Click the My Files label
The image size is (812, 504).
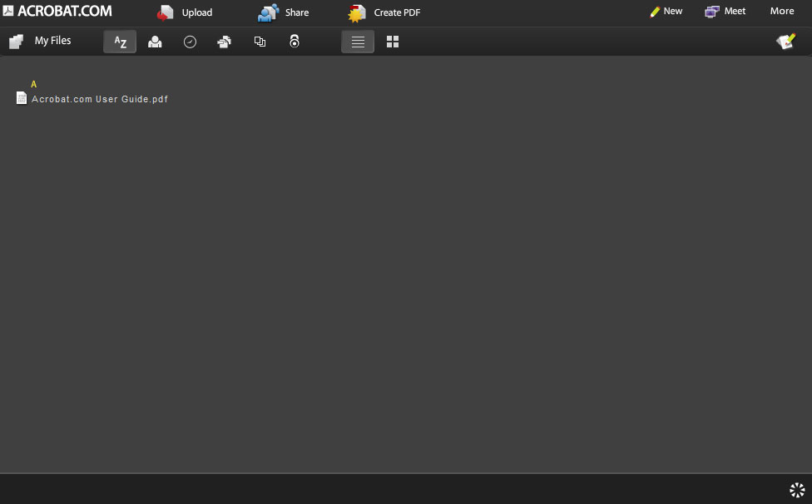[x=52, y=41]
